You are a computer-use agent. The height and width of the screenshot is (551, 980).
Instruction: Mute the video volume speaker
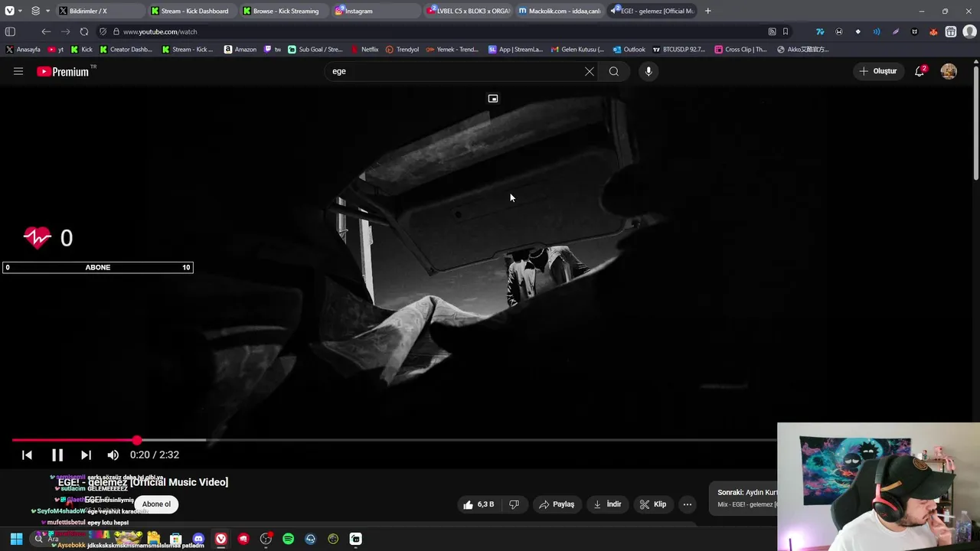tap(113, 455)
